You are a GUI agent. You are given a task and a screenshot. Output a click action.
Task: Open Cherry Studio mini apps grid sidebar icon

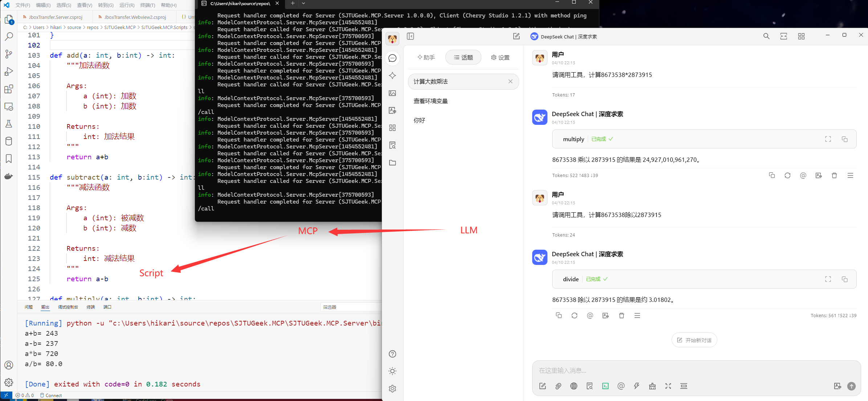click(392, 128)
